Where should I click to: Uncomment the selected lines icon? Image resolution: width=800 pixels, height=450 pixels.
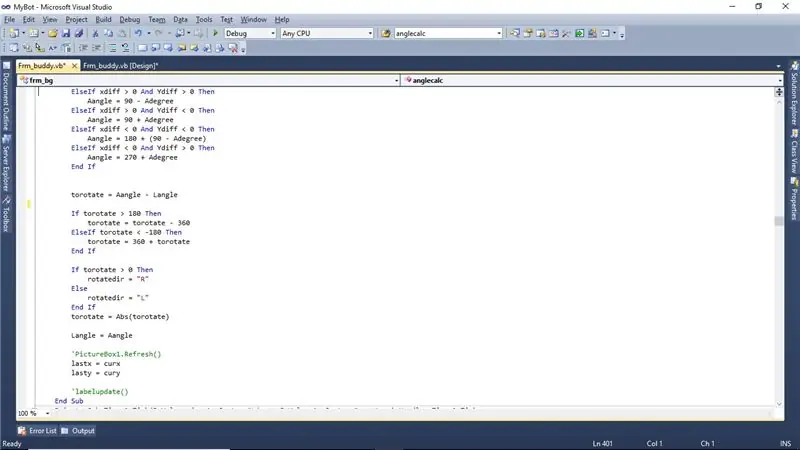(x=125, y=48)
